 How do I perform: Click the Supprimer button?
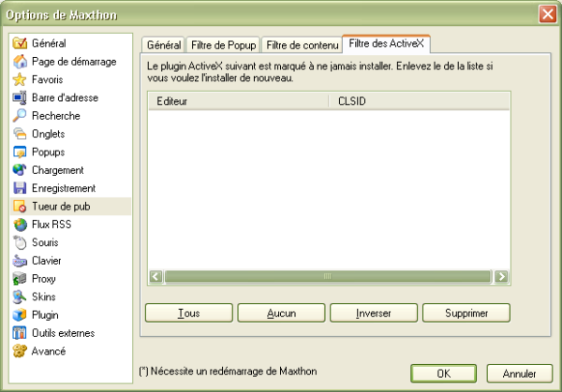[466, 313]
